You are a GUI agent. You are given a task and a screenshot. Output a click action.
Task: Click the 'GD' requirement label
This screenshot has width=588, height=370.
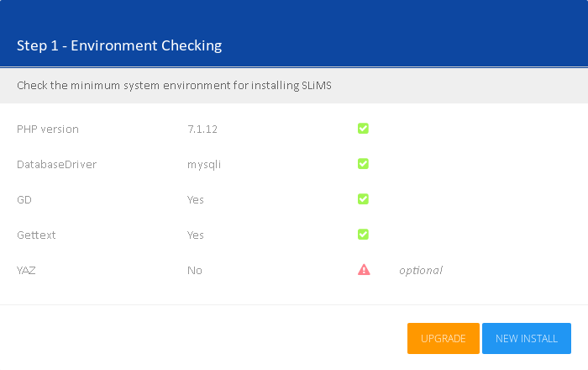pos(24,200)
